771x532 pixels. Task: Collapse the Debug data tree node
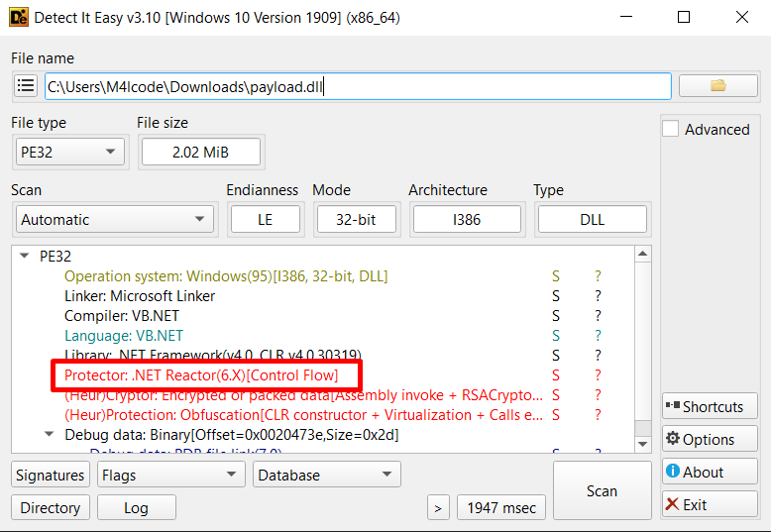point(50,434)
